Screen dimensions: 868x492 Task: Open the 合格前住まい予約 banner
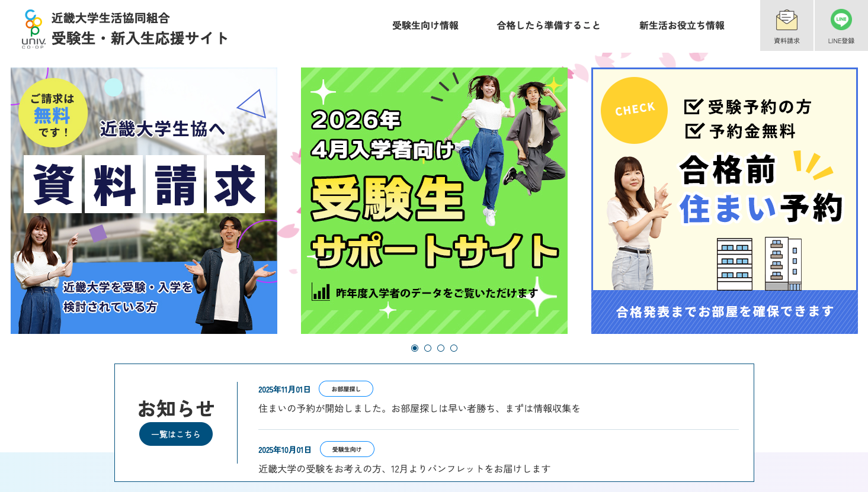pos(725,201)
